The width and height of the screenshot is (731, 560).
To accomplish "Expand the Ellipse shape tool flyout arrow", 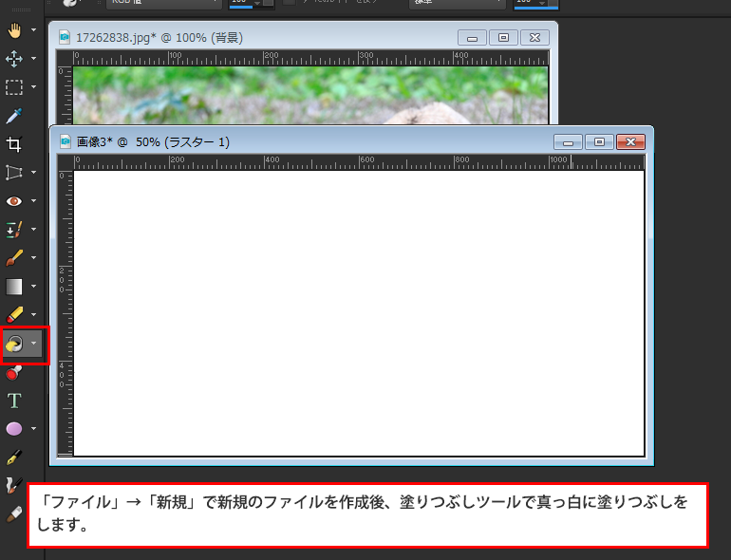I will click(x=33, y=428).
